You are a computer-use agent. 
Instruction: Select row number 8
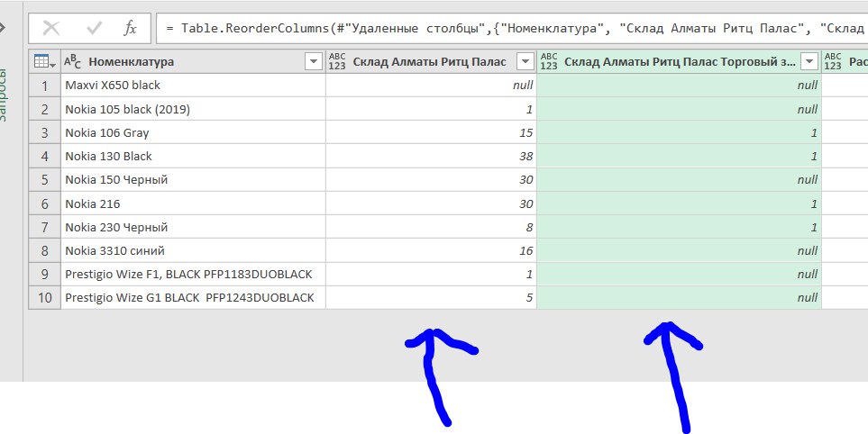click(x=44, y=250)
